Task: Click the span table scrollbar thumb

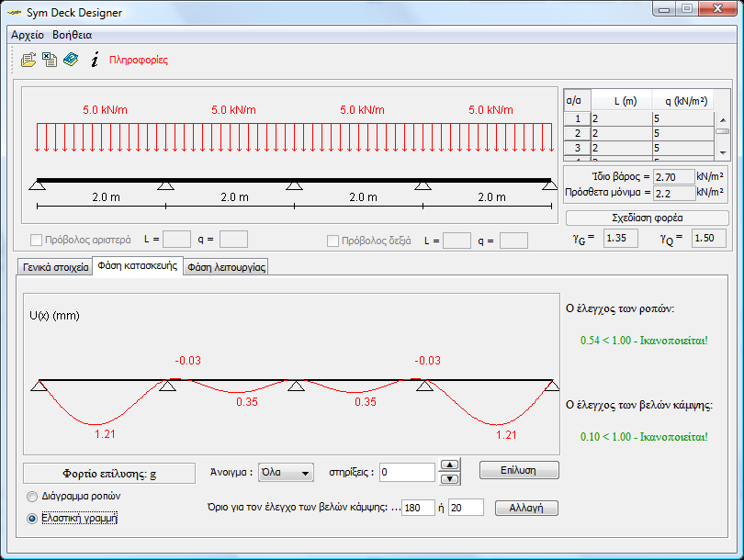Action: coord(723,131)
